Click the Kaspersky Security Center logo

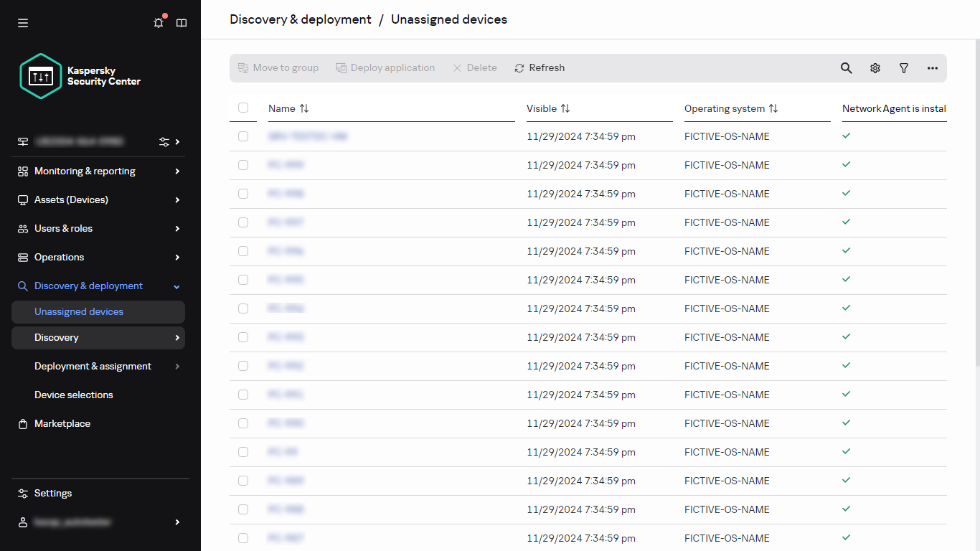point(79,75)
